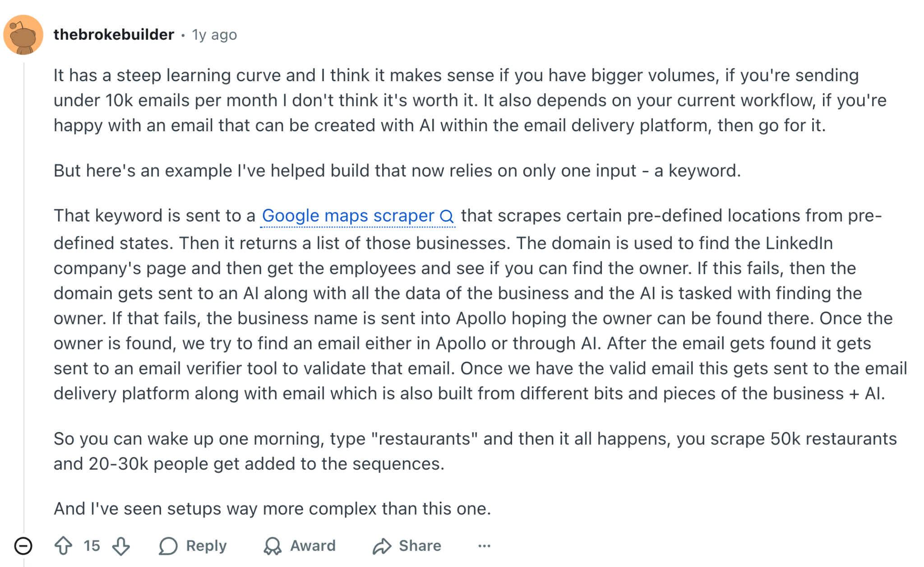Open the "Google maps scraper" link

(348, 216)
